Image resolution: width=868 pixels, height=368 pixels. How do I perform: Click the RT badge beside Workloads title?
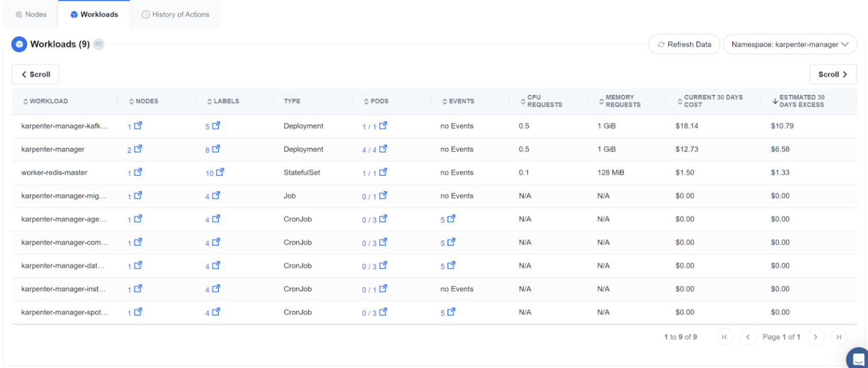click(x=99, y=44)
